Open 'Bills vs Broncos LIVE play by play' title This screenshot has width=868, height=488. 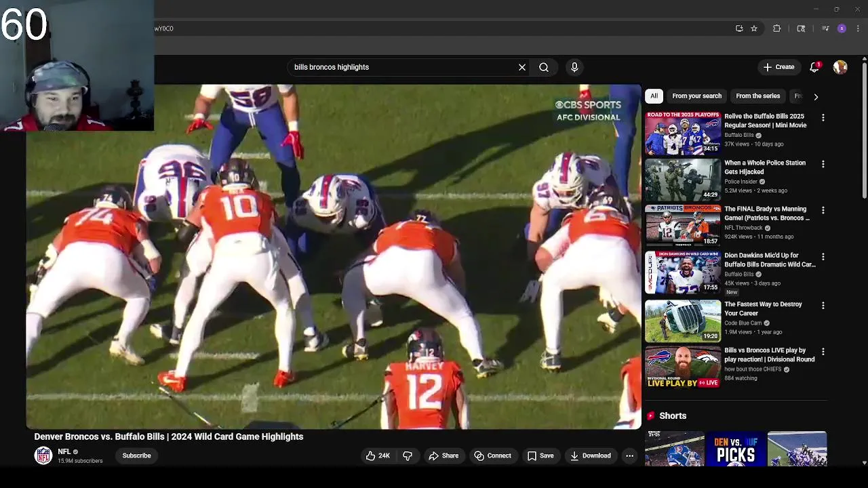click(770, 355)
